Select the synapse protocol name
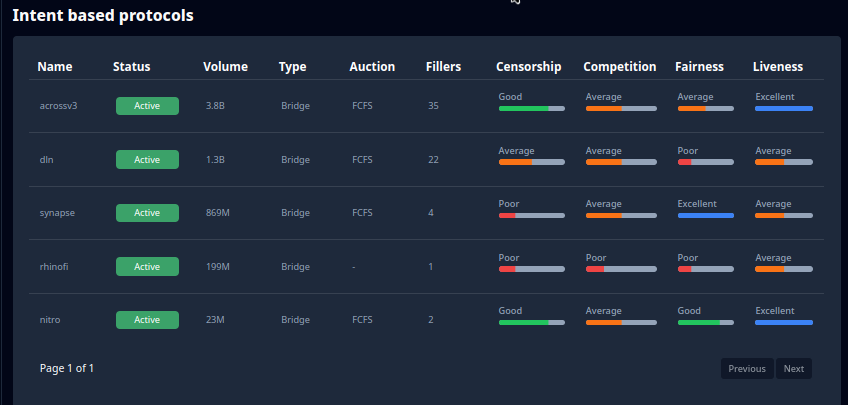This screenshot has width=848, height=405. coord(57,213)
